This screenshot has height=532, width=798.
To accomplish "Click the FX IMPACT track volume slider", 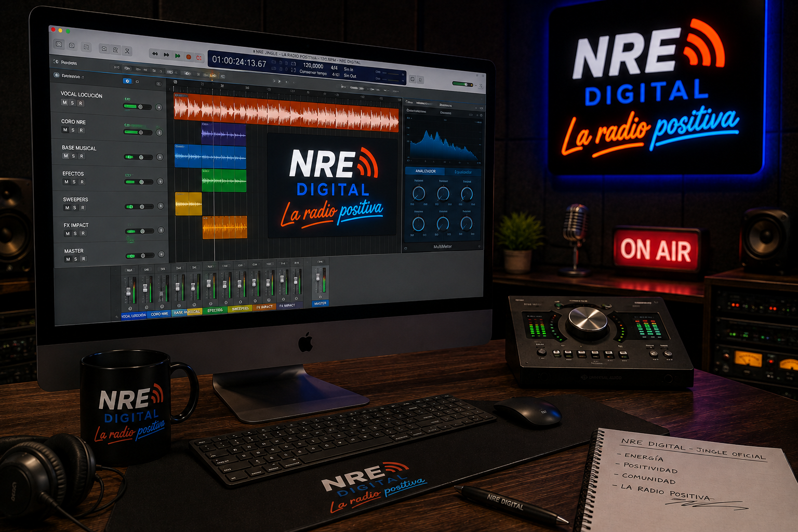I will click(x=140, y=231).
